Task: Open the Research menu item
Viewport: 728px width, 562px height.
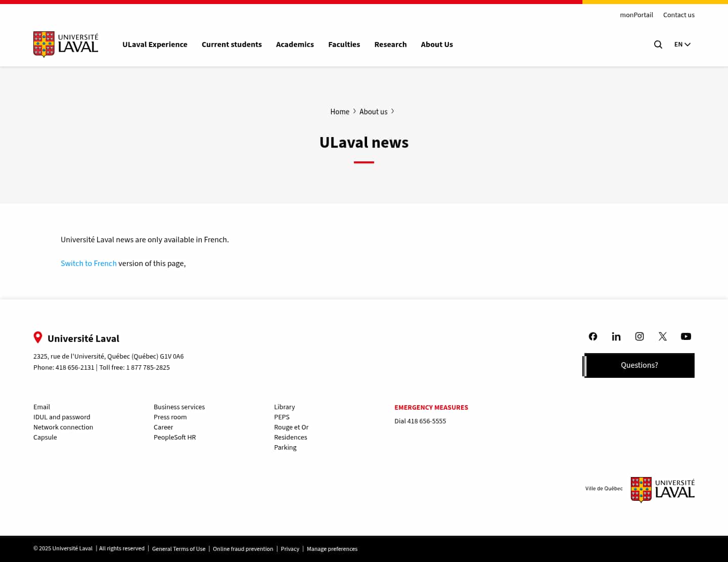Action: tap(390, 45)
